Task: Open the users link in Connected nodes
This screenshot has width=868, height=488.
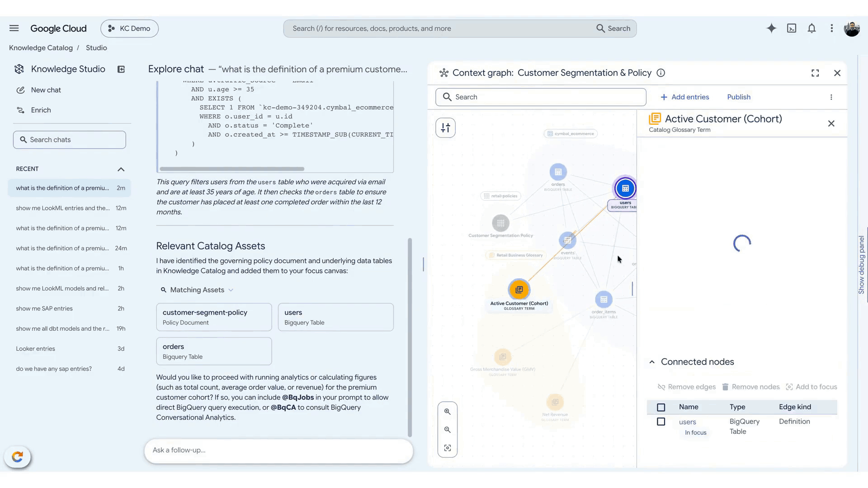Action: (x=687, y=422)
